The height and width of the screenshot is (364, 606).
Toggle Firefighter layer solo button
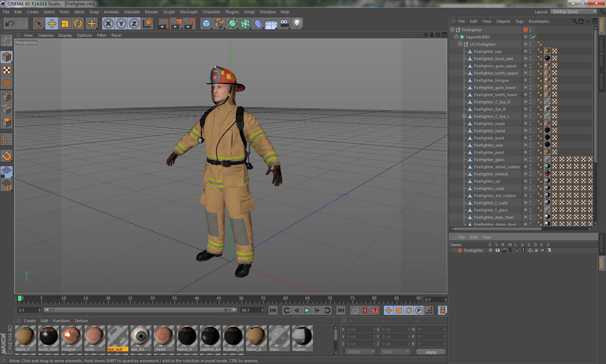(490, 250)
